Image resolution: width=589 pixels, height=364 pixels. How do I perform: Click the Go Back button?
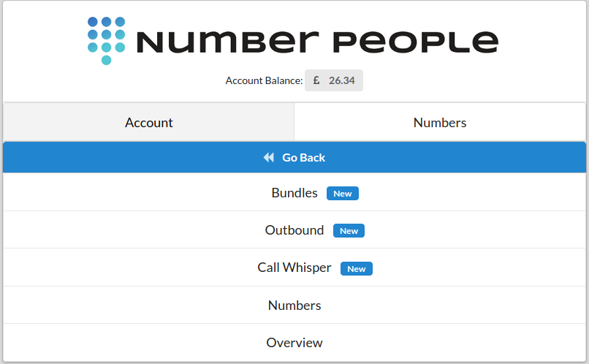[294, 157]
